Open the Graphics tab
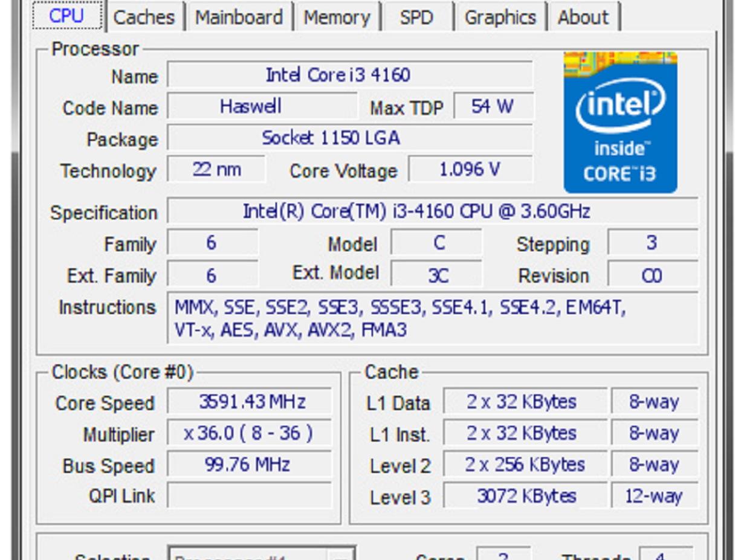 point(500,18)
